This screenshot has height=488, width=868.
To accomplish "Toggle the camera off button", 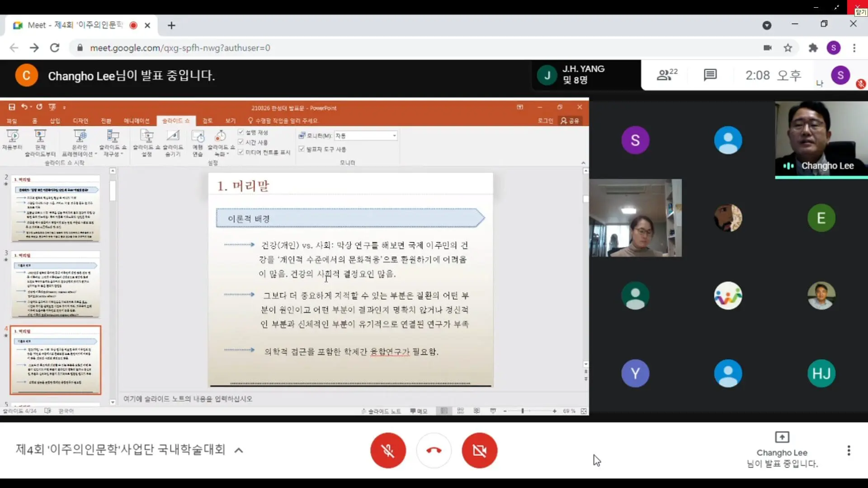I will [479, 450].
